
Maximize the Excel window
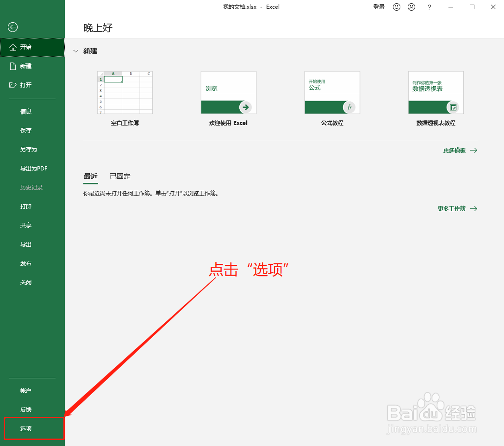pos(472,7)
